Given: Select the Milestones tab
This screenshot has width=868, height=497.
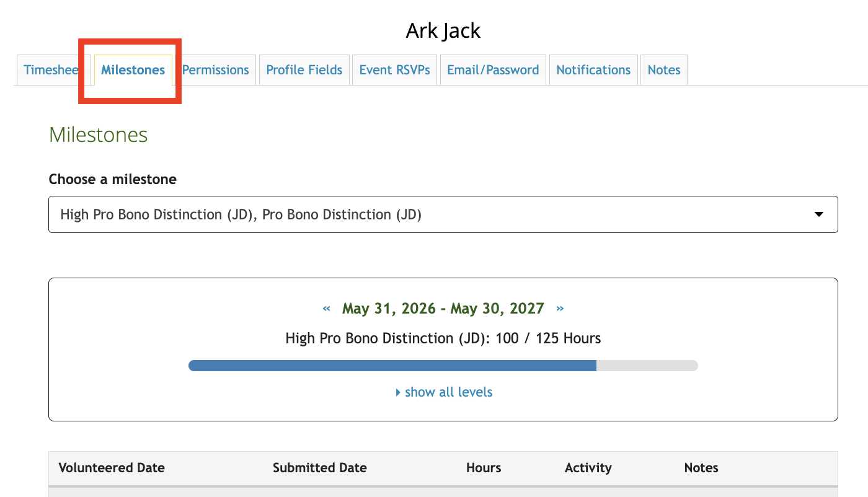Looking at the screenshot, I should [x=133, y=70].
